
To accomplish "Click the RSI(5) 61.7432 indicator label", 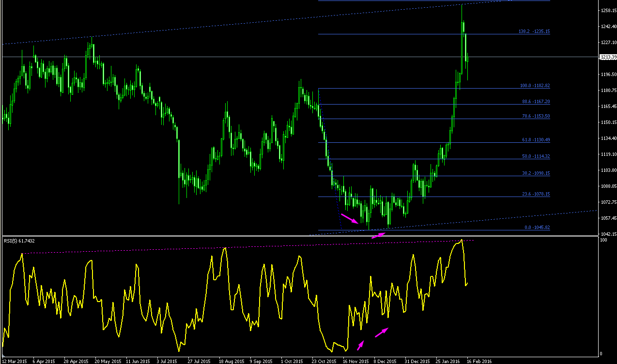I will (19, 241).
